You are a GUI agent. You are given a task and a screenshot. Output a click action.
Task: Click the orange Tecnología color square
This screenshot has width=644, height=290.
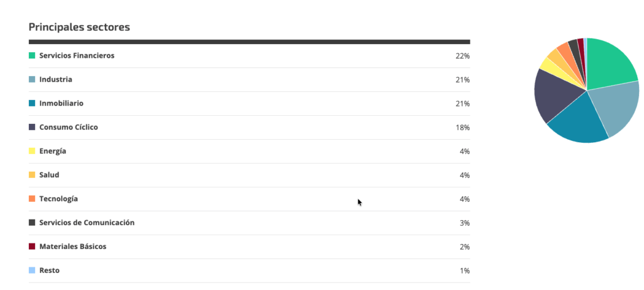pos(32,199)
